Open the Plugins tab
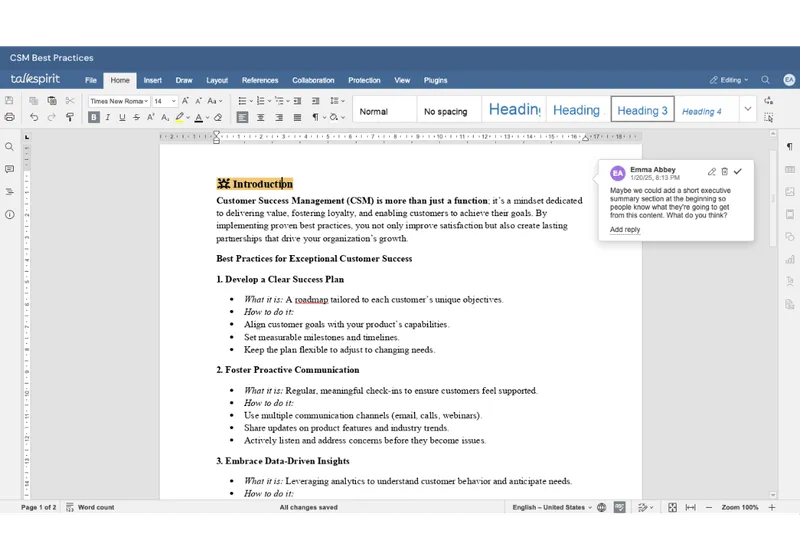The height and width of the screenshot is (560, 800). point(435,81)
